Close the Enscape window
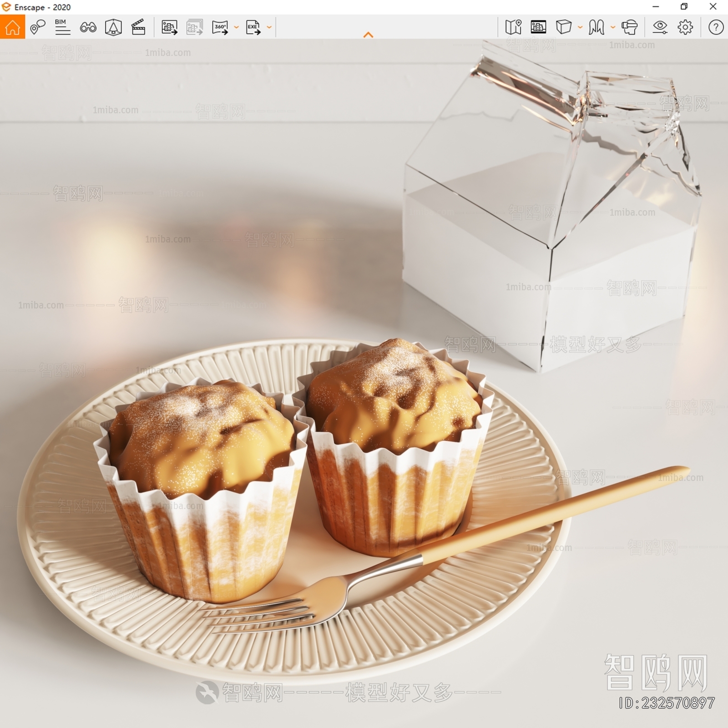 click(713, 7)
